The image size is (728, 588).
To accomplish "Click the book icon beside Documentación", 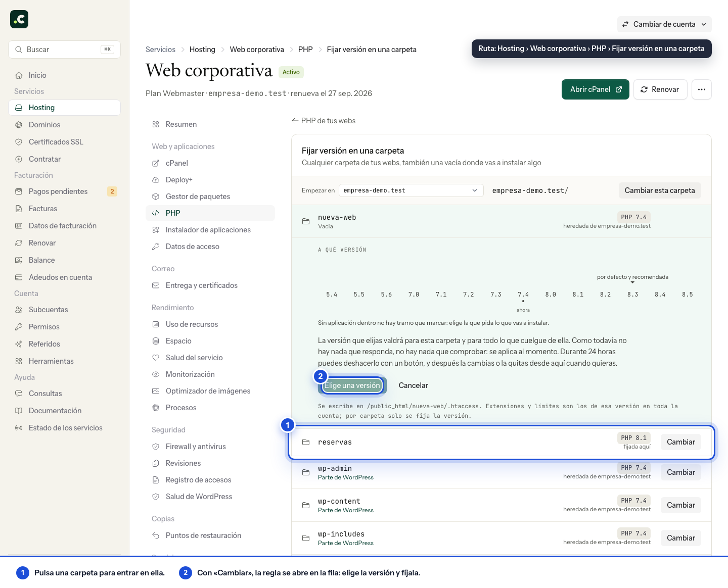I will coord(19,411).
